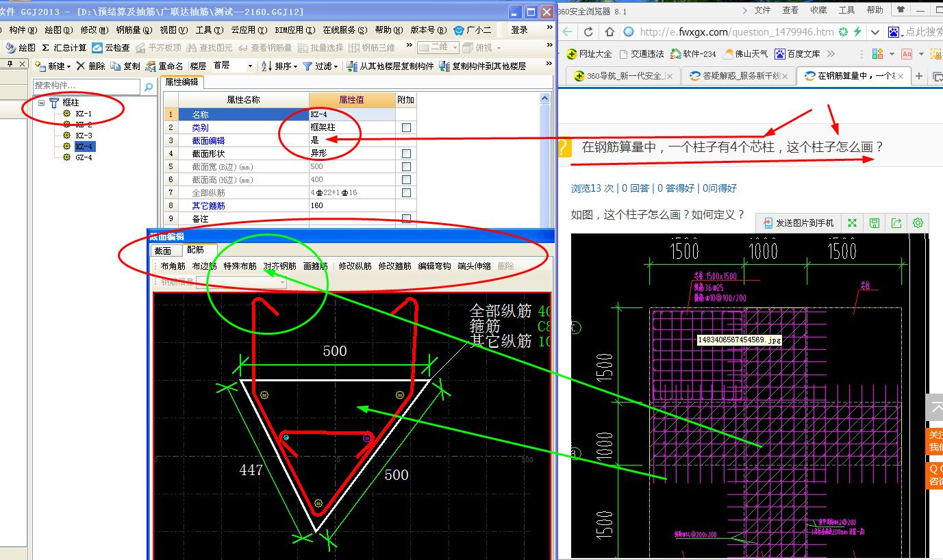This screenshot has height=560, width=943.
Task: Check the 附加 box for 截面形状 row
Action: (406, 153)
